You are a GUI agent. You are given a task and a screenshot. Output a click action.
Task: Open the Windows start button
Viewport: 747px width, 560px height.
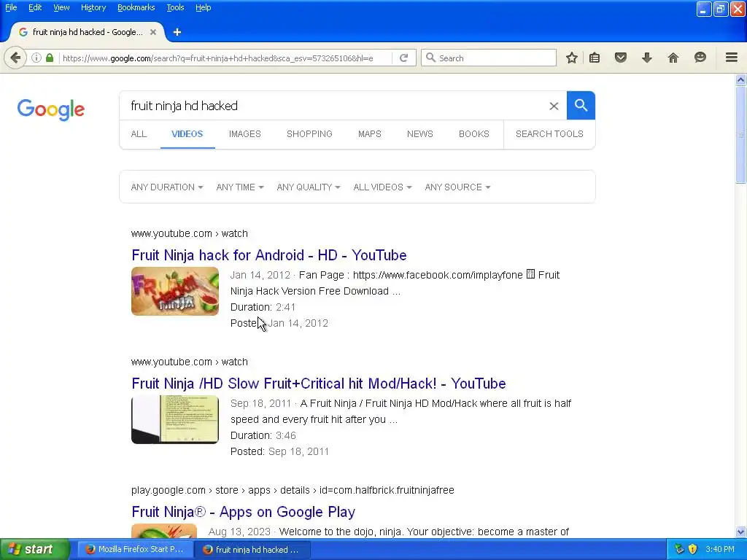point(34,549)
